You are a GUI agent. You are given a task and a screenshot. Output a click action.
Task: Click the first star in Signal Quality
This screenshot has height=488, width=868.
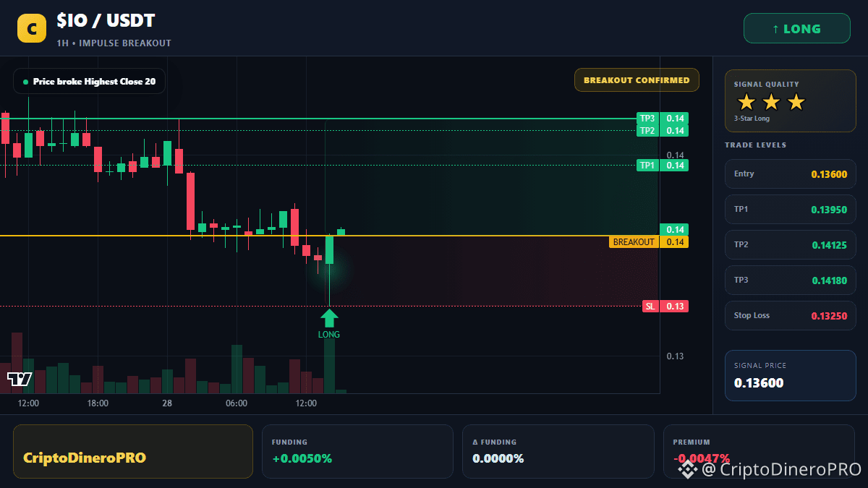(746, 102)
